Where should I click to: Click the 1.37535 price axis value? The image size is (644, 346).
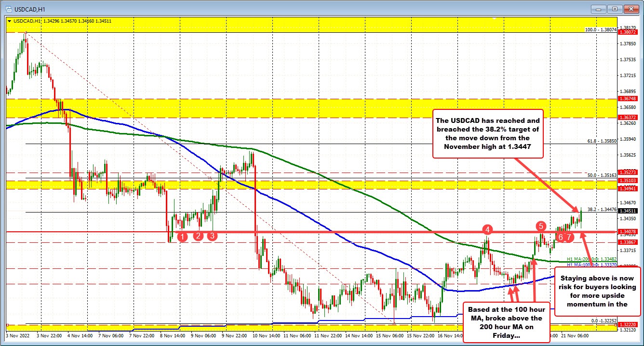628,60
